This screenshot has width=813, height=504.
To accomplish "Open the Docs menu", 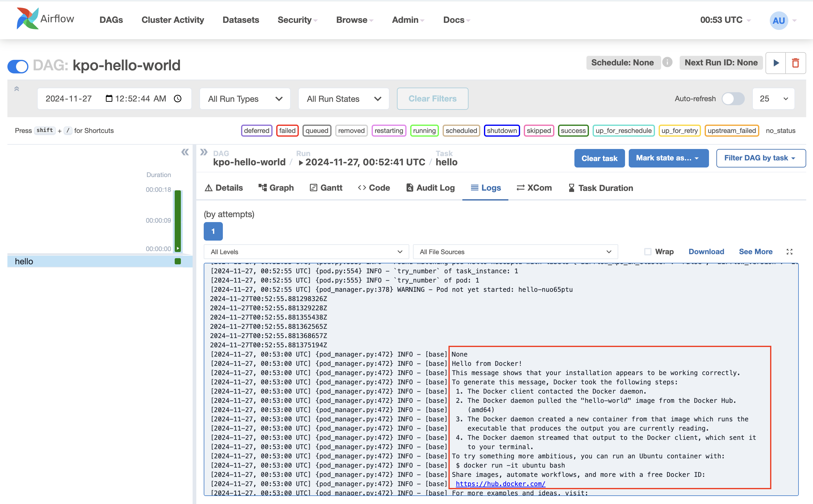I will [456, 20].
